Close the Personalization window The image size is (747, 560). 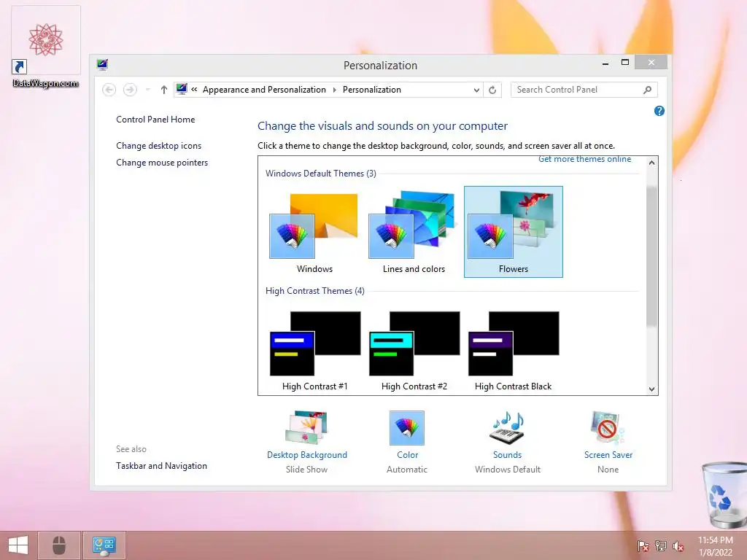pos(651,63)
